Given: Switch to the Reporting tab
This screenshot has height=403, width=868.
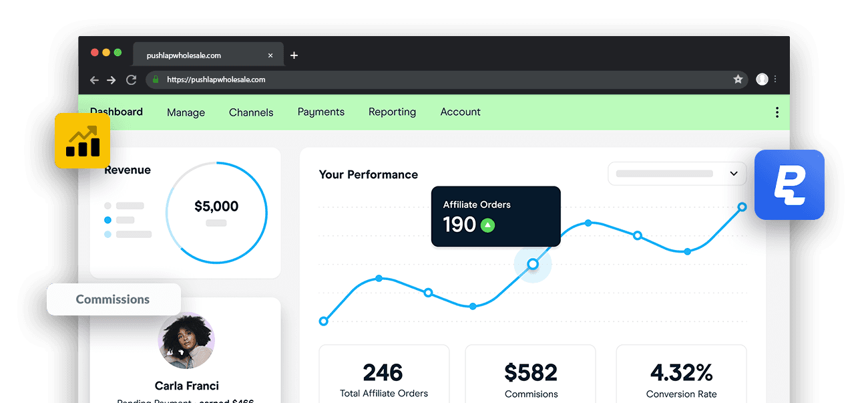Looking at the screenshot, I should pos(392,112).
